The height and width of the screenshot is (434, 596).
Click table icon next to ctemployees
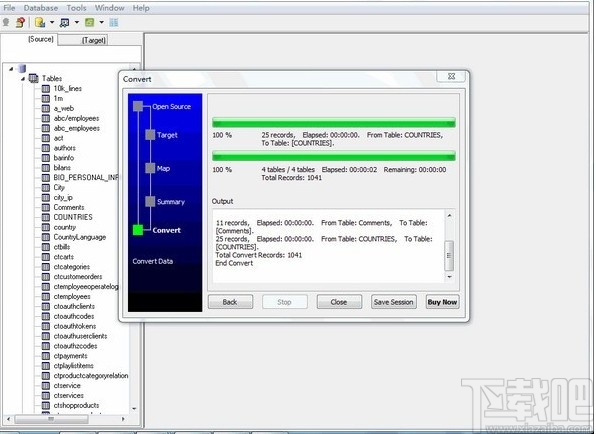click(x=46, y=296)
